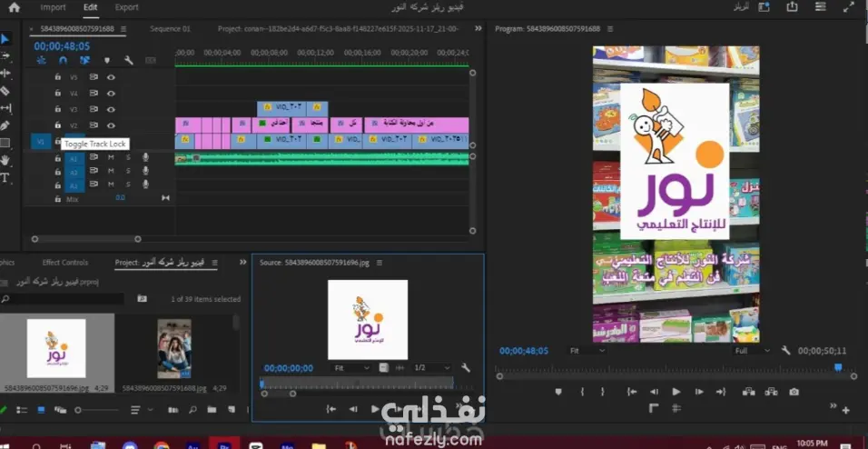Enable voice-over record on track A3
The width and height of the screenshot is (868, 449).
click(145, 184)
